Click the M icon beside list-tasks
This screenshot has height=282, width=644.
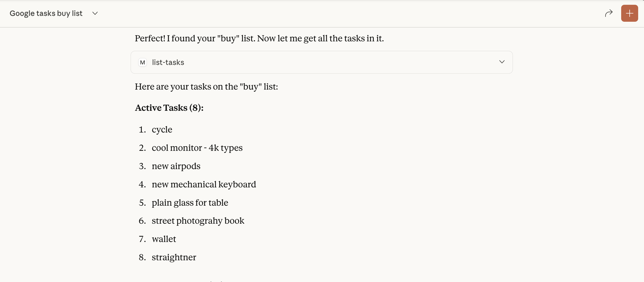(143, 62)
